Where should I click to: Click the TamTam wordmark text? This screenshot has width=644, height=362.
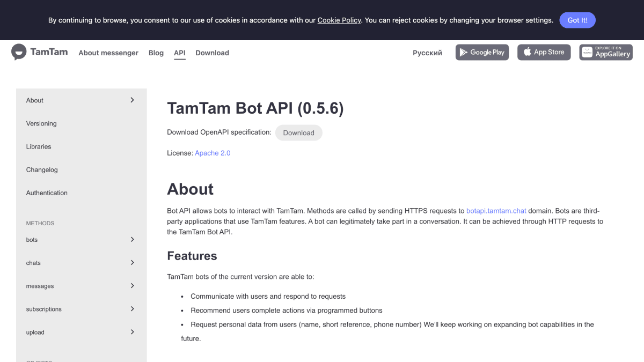coord(49,52)
